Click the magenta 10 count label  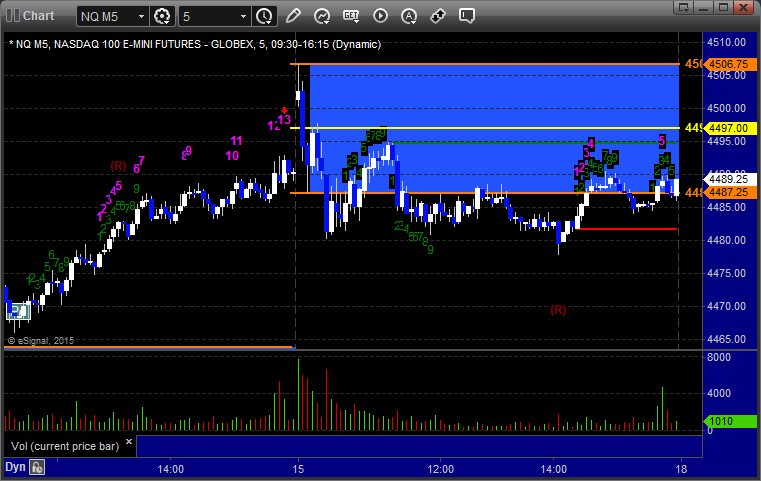[x=232, y=156]
